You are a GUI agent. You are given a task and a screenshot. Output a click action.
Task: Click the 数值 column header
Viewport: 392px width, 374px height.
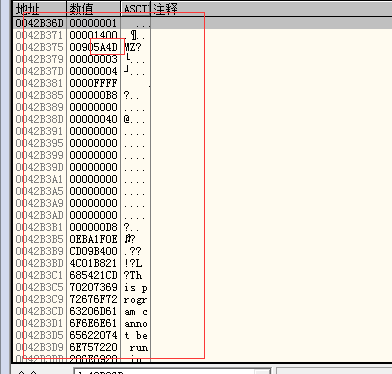pyautogui.click(x=94, y=9)
